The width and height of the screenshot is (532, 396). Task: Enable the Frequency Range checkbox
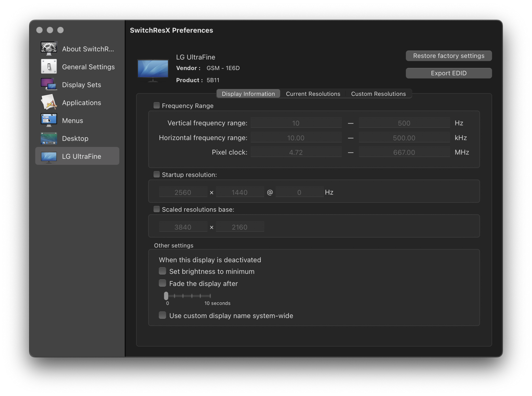pos(157,105)
